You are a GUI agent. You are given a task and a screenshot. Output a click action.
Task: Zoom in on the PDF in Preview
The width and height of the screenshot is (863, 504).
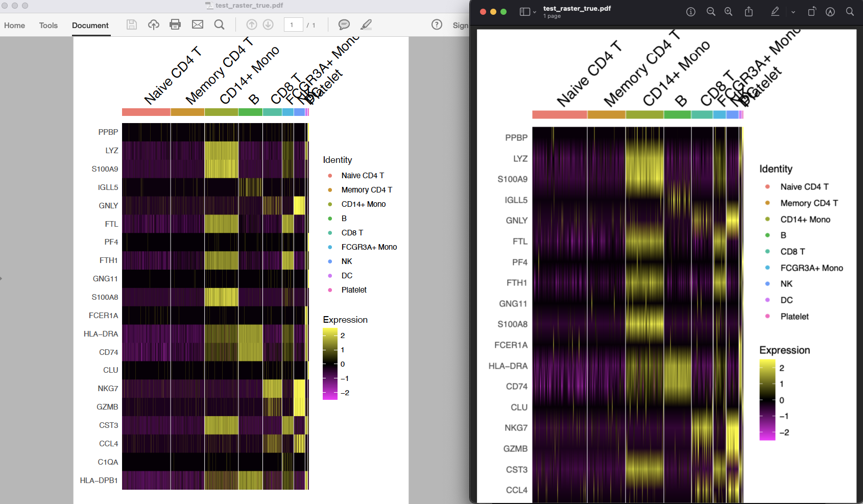tap(728, 11)
